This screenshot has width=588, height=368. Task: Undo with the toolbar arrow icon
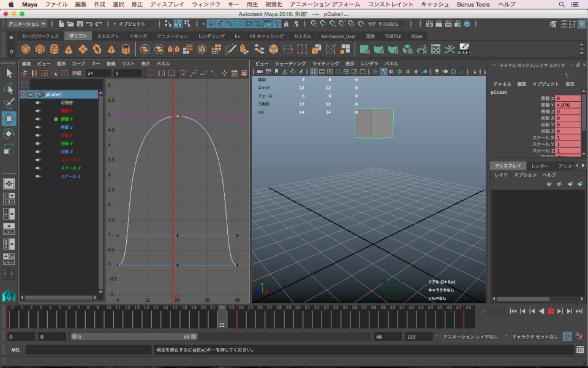click(89, 24)
